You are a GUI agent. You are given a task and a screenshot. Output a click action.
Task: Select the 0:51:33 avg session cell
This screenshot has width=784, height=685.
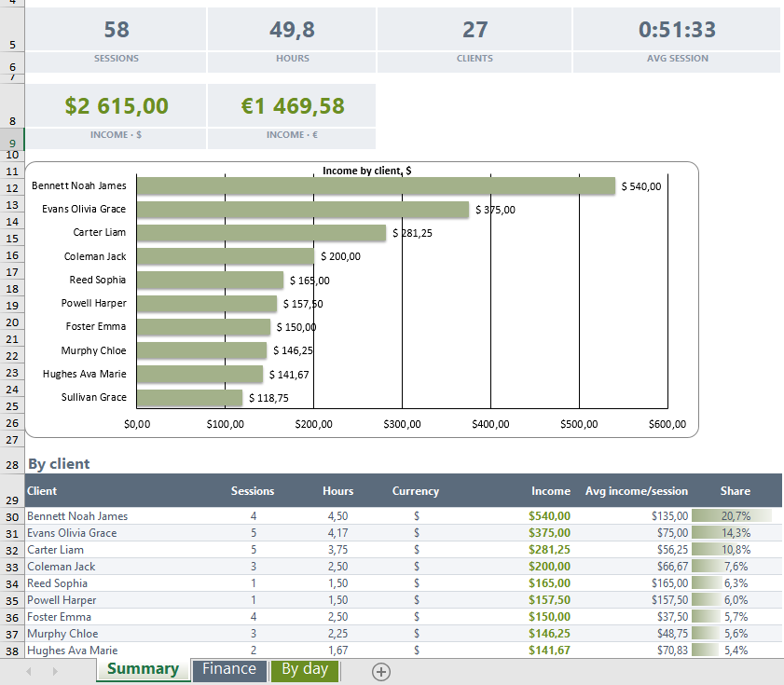677,30
